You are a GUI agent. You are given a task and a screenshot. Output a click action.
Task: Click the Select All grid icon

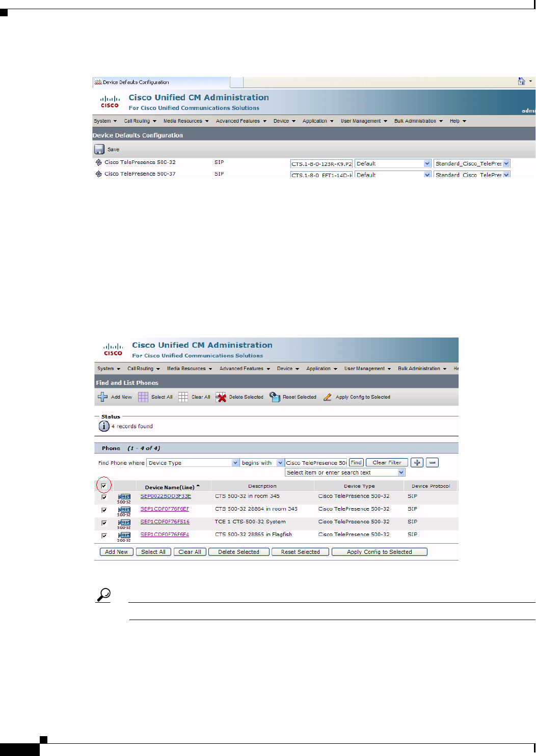click(143, 397)
